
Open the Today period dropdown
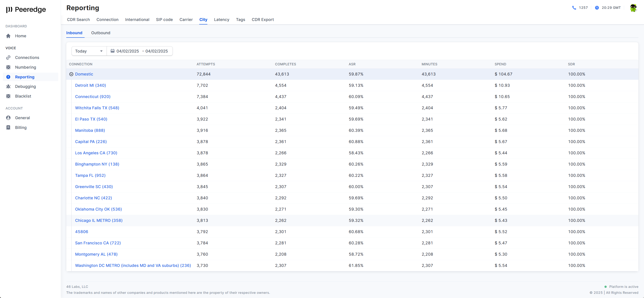pyautogui.click(x=89, y=51)
